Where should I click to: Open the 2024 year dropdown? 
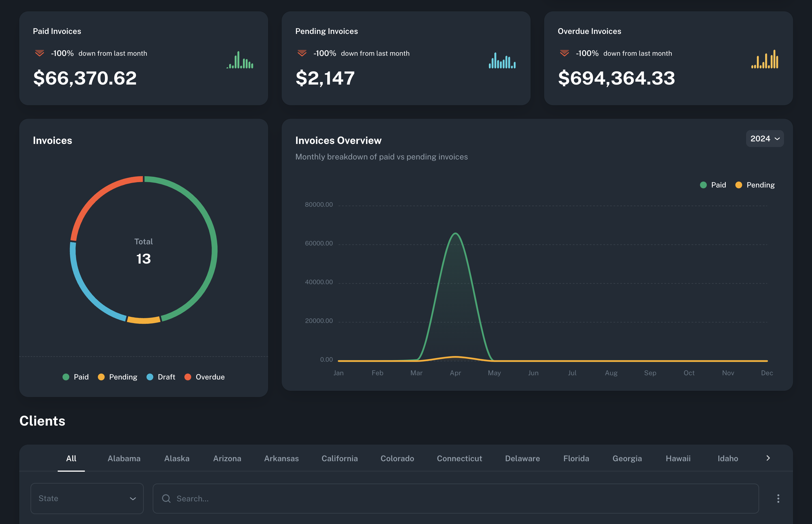[764, 139]
